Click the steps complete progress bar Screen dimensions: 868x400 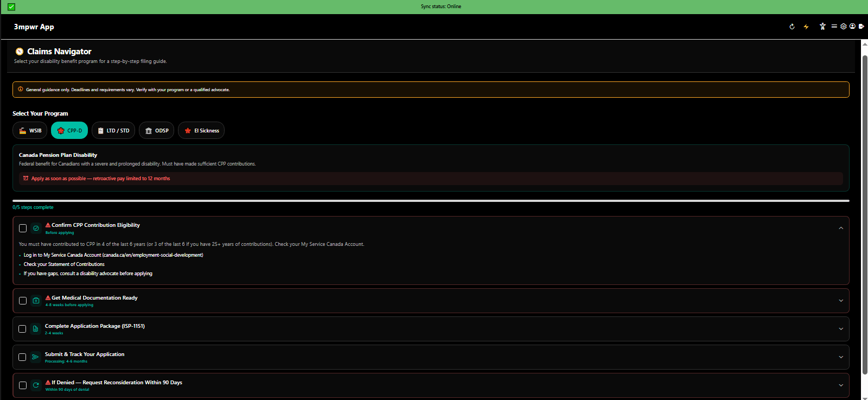(x=431, y=201)
